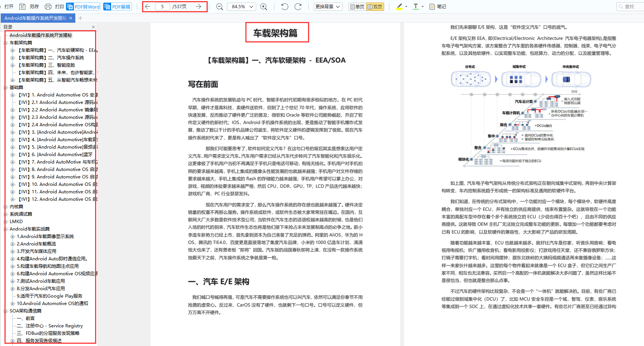Open outline item 3.开发汽车媒体应用
Image resolution: width=644 pixels, height=346 pixels.
coord(37,251)
